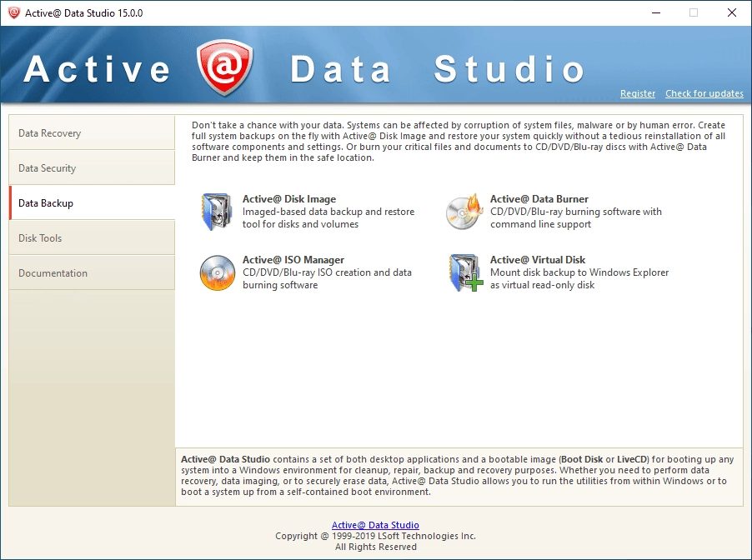Launch the Active@ Disk Image icon
This screenshot has height=560, width=752.
tap(217, 212)
